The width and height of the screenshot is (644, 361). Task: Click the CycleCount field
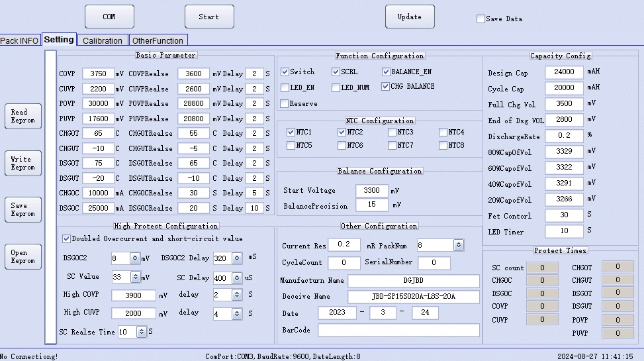click(344, 263)
